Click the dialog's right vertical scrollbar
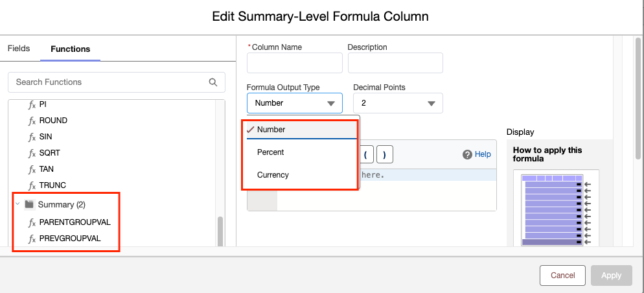644x293 pixels. (638, 99)
